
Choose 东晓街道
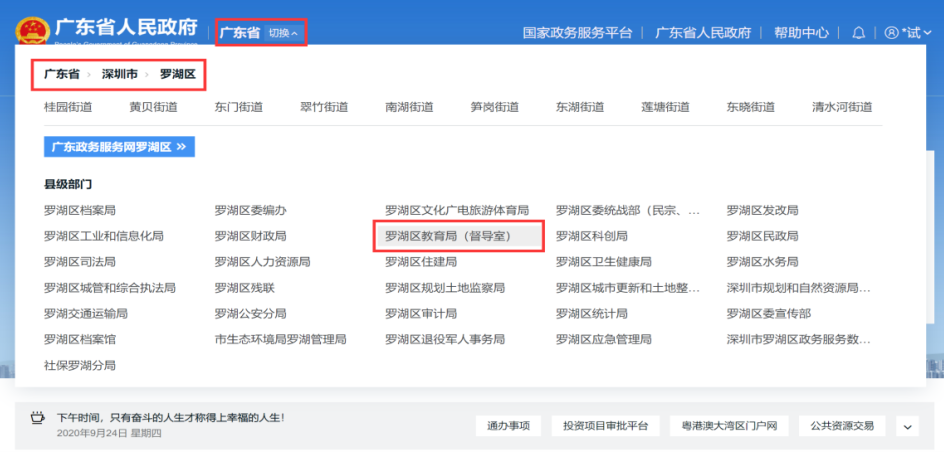pyautogui.click(x=751, y=108)
